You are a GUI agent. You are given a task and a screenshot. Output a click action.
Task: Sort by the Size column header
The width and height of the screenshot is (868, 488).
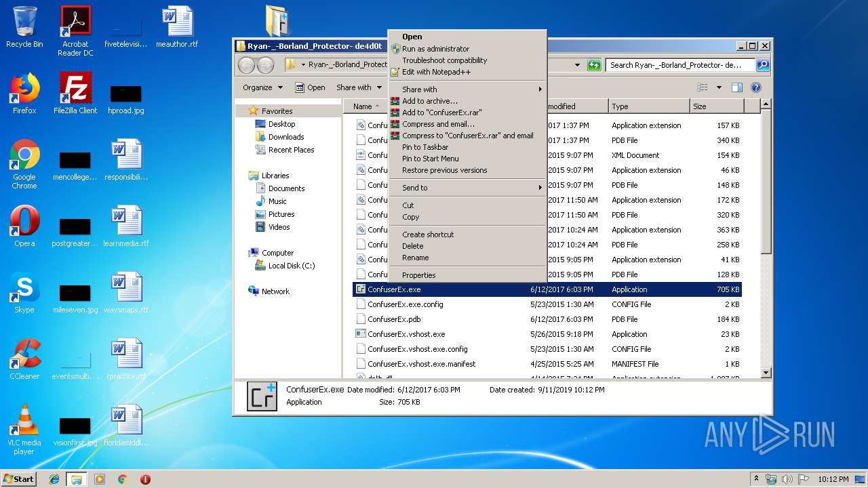(717, 106)
